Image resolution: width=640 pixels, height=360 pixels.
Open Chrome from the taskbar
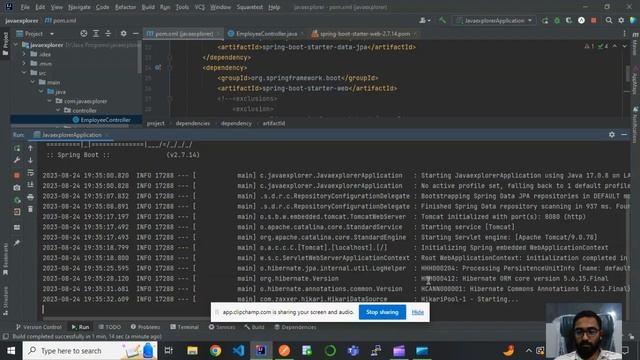(x=216, y=351)
